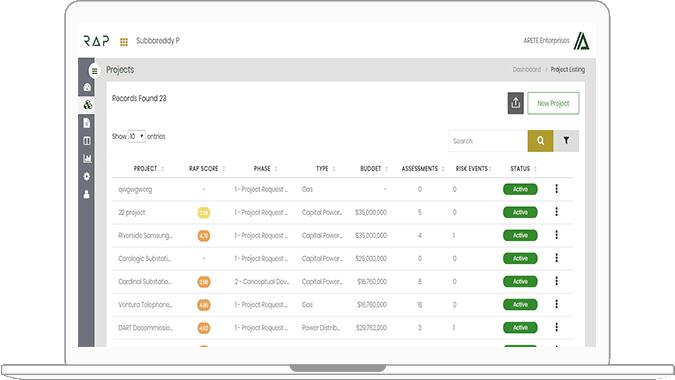Image resolution: width=675 pixels, height=380 pixels.
Task: Go to Dashboard breadcrumb link
Action: (526, 69)
